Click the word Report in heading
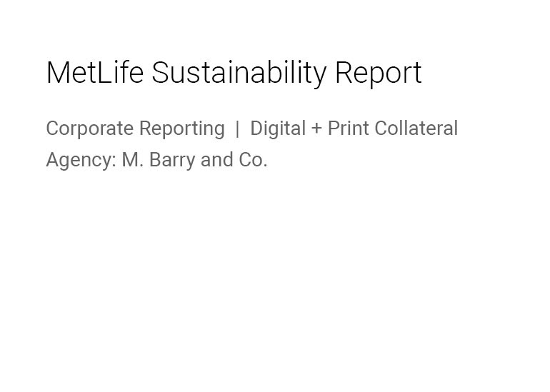The height and width of the screenshot is (392, 550). point(379,74)
